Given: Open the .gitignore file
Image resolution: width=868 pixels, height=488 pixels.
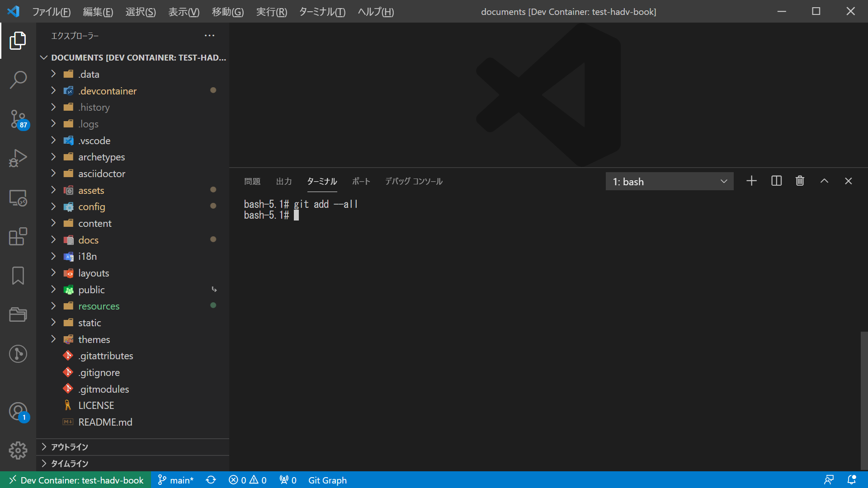Looking at the screenshot, I should 133,372.
